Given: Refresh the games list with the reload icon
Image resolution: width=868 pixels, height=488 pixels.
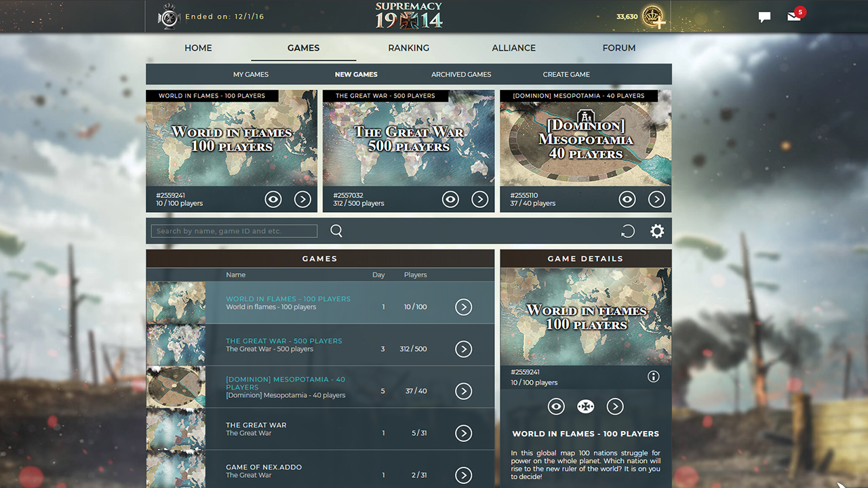Looking at the screenshot, I should 628,231.
